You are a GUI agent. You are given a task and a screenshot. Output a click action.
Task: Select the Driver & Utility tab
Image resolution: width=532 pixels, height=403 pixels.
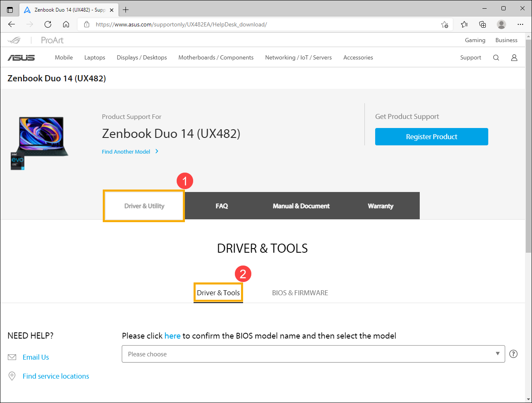(x=144, y=206)
